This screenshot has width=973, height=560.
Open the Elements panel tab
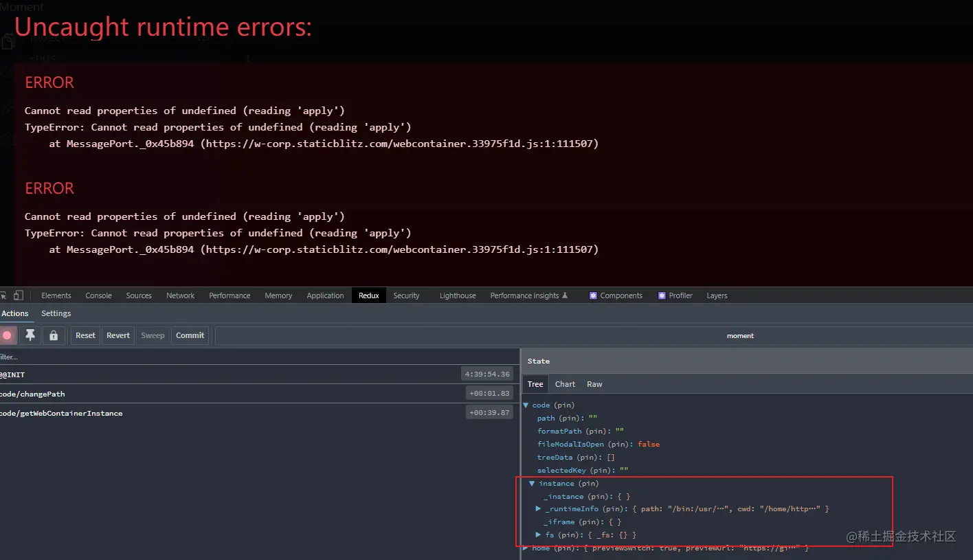[x=56, y=295]
